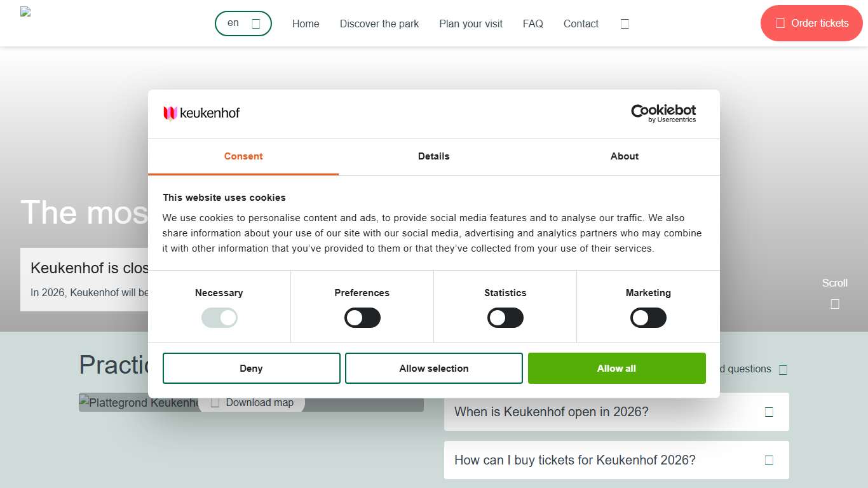Open Discover the park menu item
Viewport: 868px width, 488px height.
(x=379, y=24)
